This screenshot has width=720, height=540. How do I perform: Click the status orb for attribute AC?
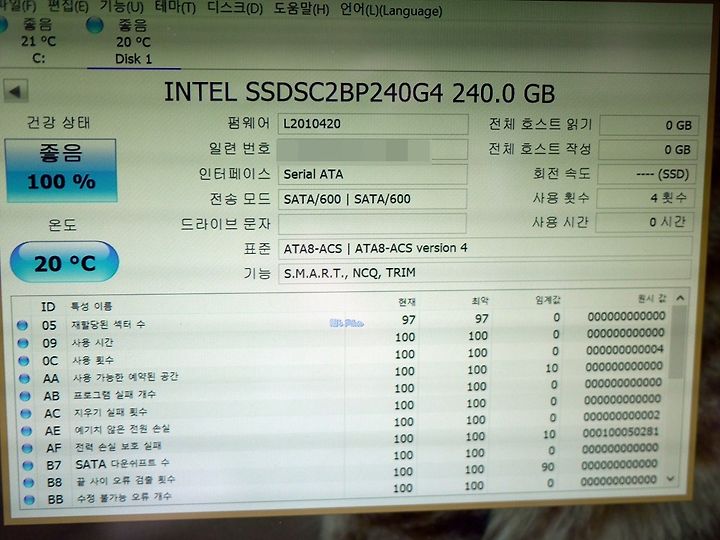point(26,414)
